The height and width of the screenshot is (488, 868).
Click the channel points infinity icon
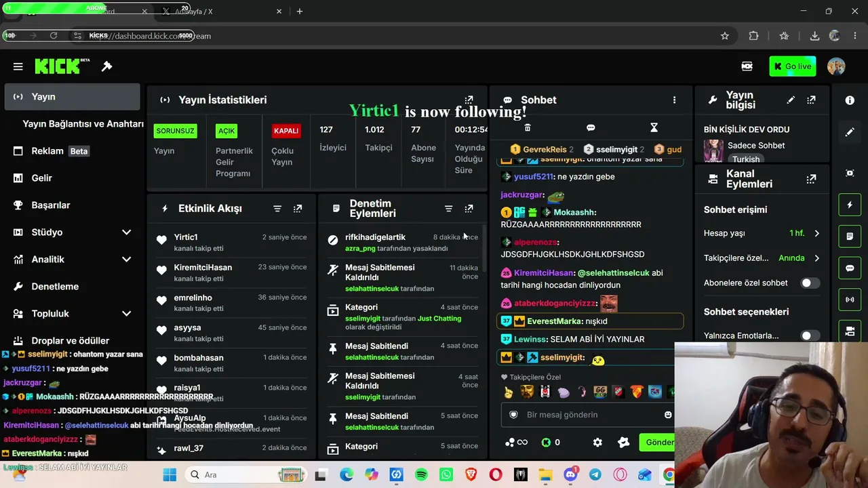517,443
